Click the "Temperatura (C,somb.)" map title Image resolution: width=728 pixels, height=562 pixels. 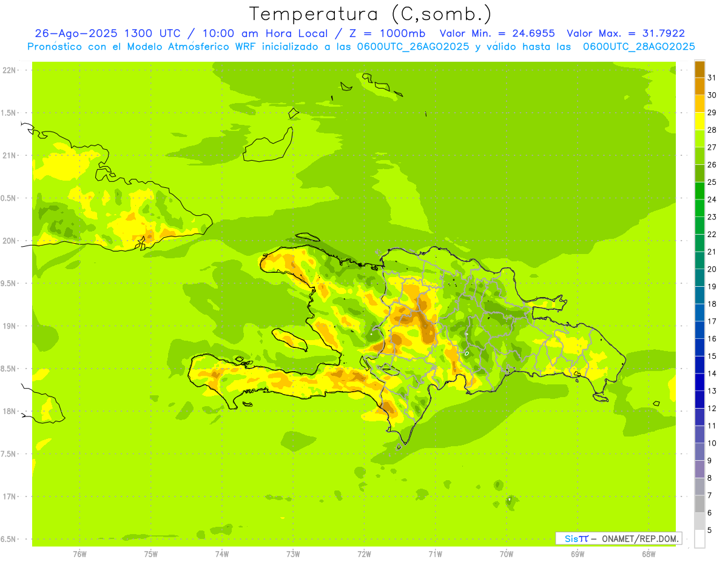[371, 13]
